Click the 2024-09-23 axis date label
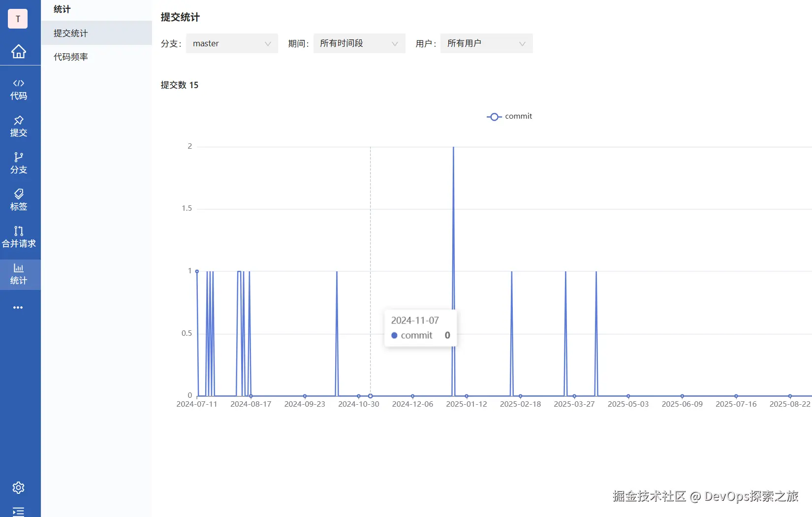812x517 pixels. pos(305,404)
